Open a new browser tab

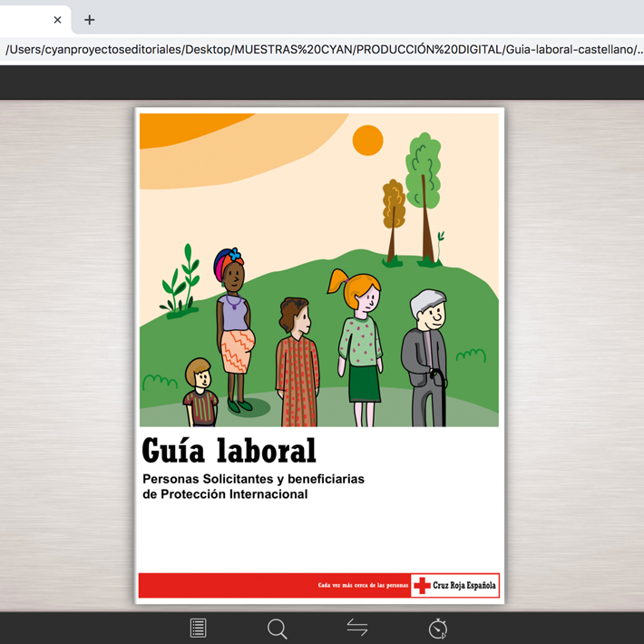[89, 20]
